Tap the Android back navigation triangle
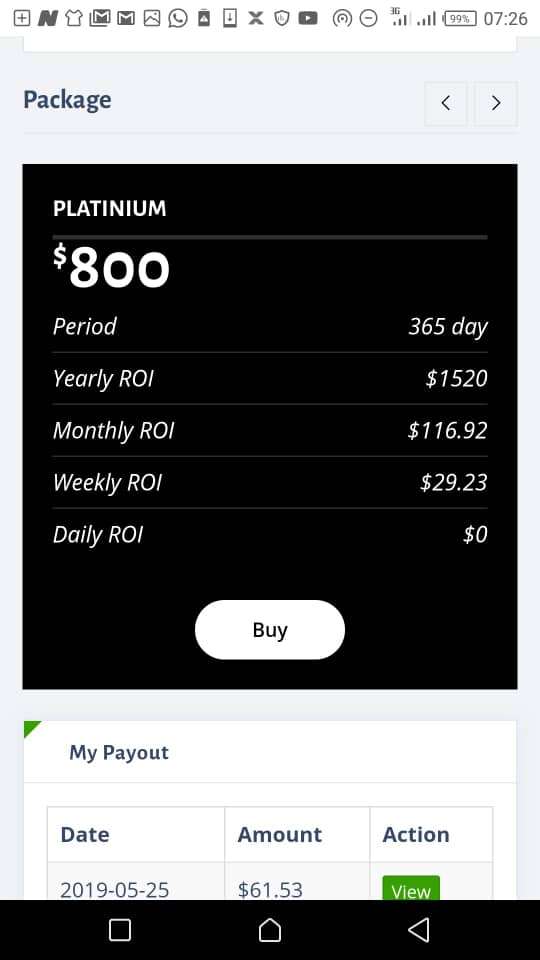This screenshot has height=960, width=540. (x=419, y=930)
